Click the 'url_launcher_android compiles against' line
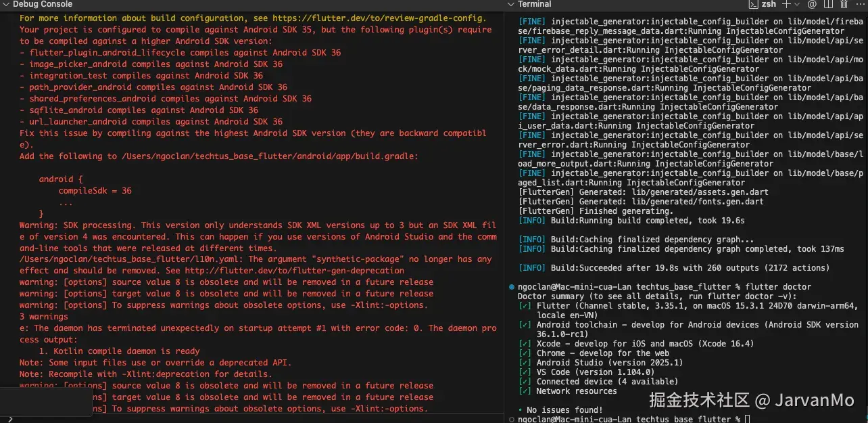Viewport: 868px width, 423px height. [151, 121]
